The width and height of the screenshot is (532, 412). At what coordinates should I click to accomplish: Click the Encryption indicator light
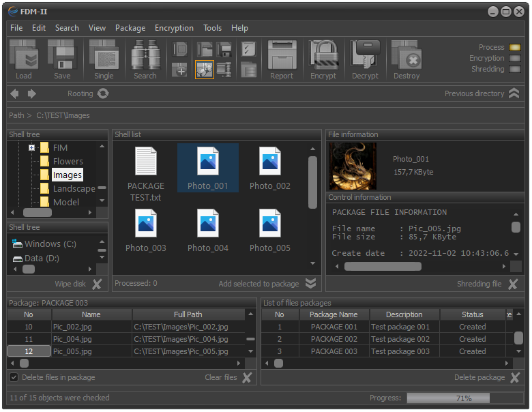click(515, 59)
